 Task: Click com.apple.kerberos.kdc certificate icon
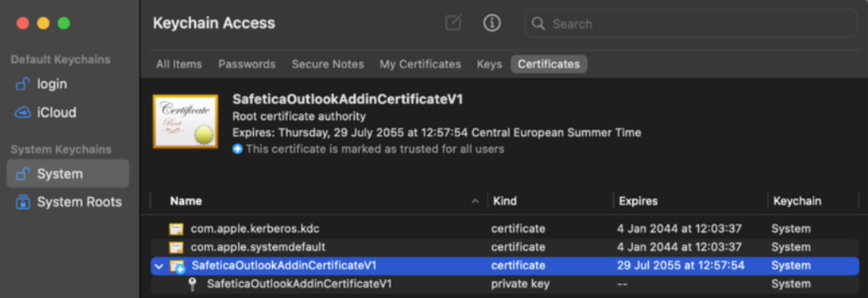tap(176, 229)
